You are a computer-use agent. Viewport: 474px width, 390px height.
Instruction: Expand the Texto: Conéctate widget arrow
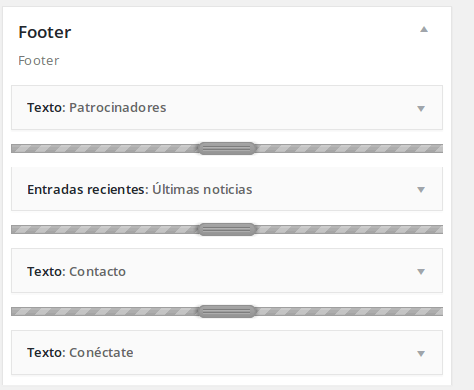(421, 353)
